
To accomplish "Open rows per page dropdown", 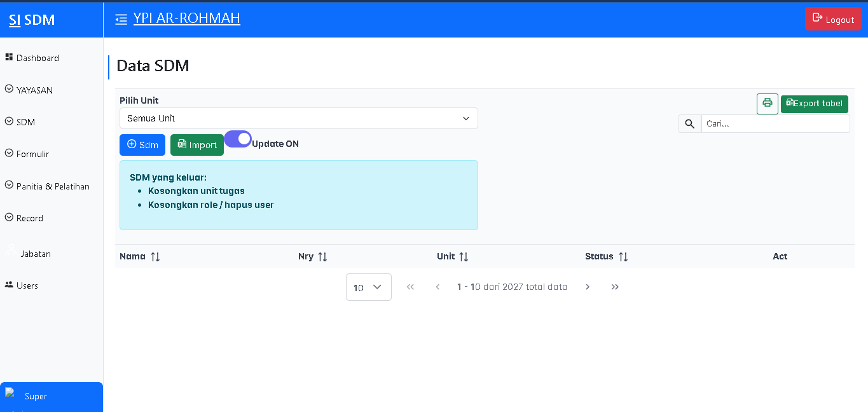I will click(x=368, y=287).
